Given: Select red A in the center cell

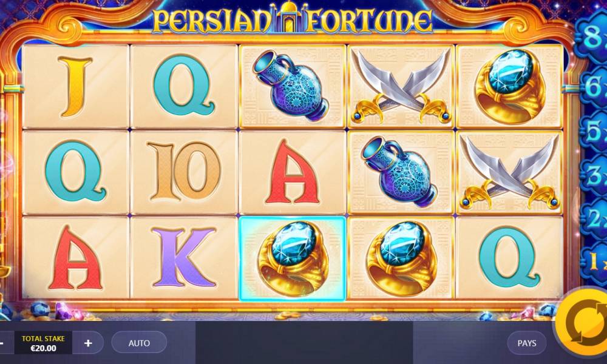Looking at the screenshot, I should coord(293,172).
